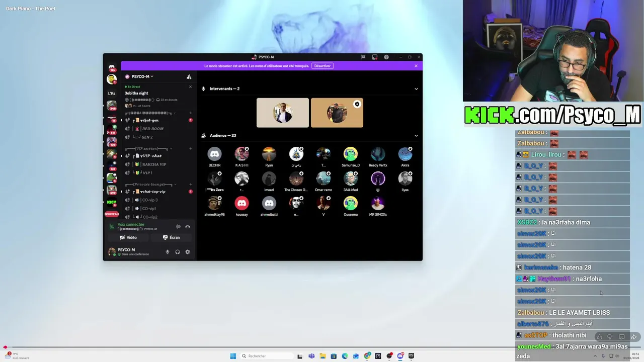Click the red video progress bar marker

(5, 347)
